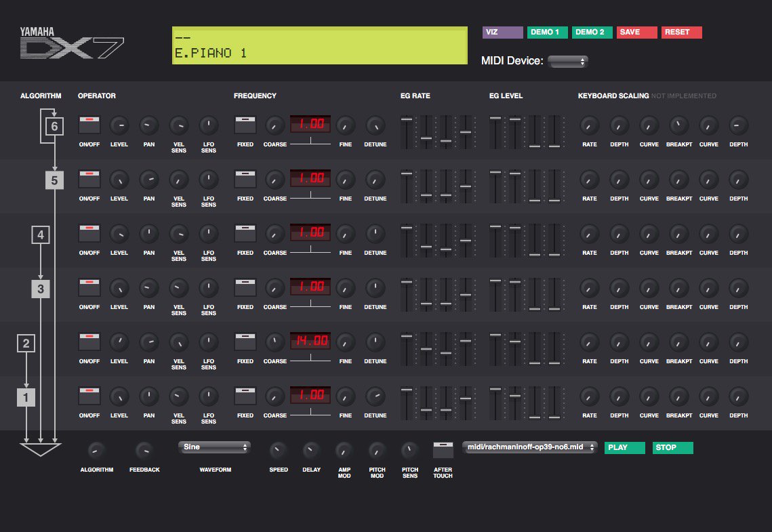Select DEMO 1
The image size is (772, 532).
(546, 32)
